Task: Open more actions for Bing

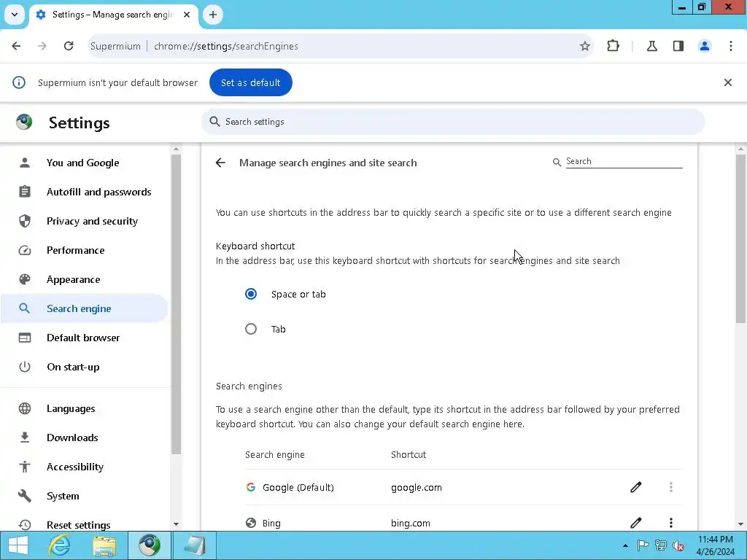Action: click(x=671, y=523)
